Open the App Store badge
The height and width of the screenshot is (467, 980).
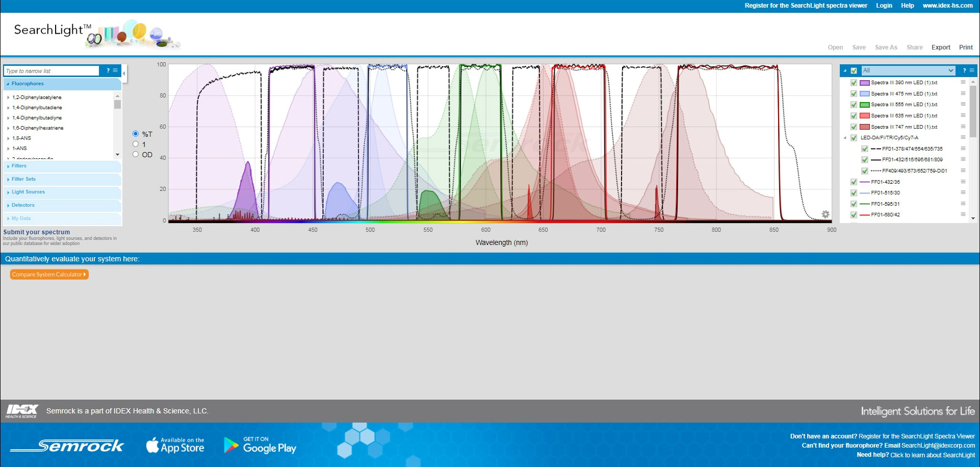click(175, 445)
